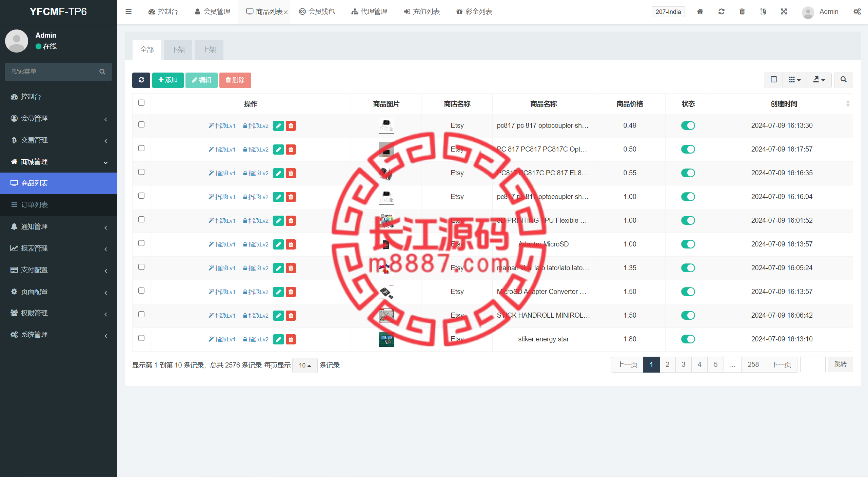This screenshot has width=868, height=477.
Task: Click green edit icon for Adapter MicroSD row
Action: [x=278, y=244]
